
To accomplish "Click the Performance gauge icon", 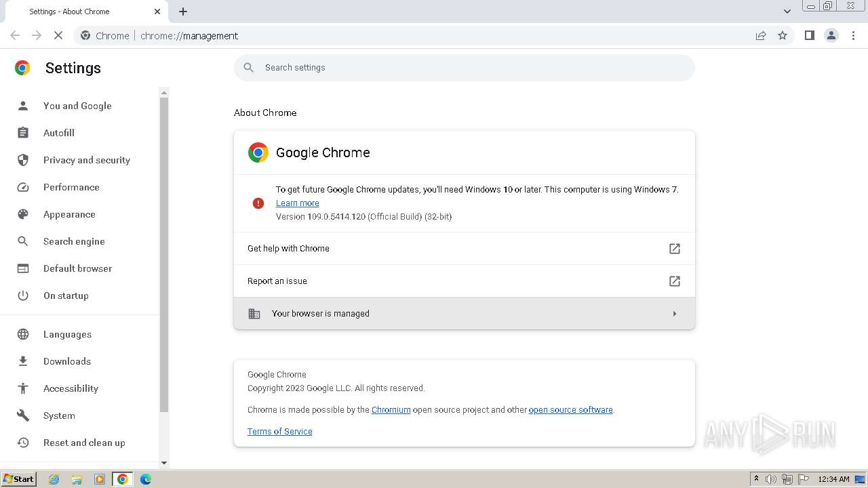I will tap(23, 187).
